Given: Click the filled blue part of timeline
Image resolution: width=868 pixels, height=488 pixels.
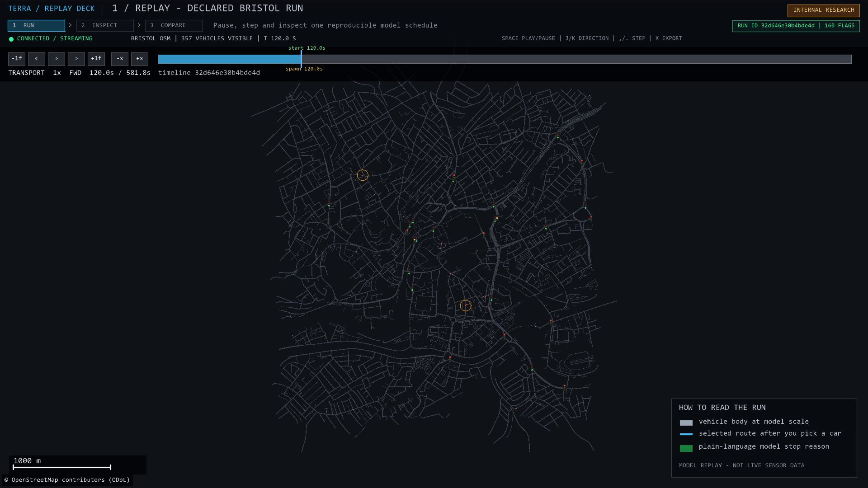Looking at the screenshot, I should [x=229, y=59].
